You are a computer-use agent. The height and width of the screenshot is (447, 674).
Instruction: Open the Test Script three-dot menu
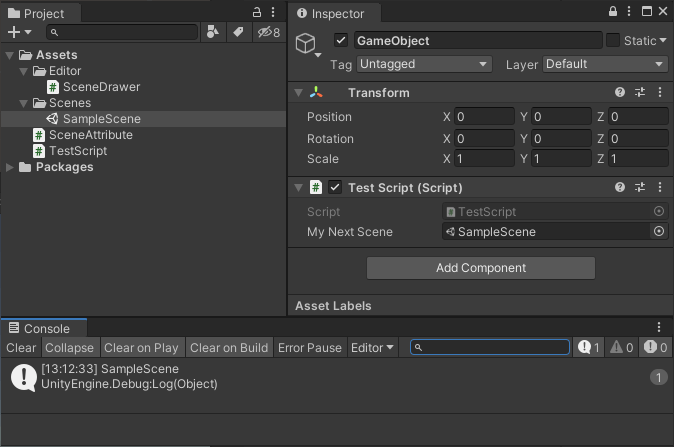660,187
